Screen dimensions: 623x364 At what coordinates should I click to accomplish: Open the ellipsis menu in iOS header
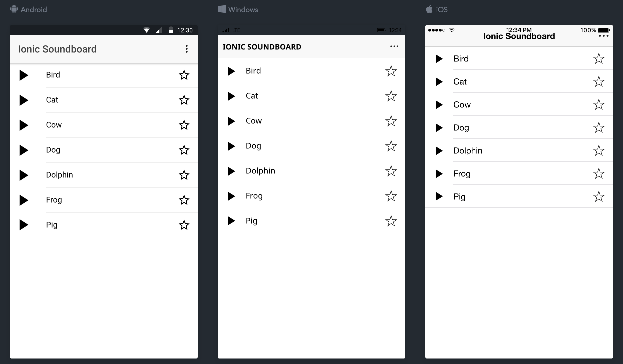pos(603,36)
